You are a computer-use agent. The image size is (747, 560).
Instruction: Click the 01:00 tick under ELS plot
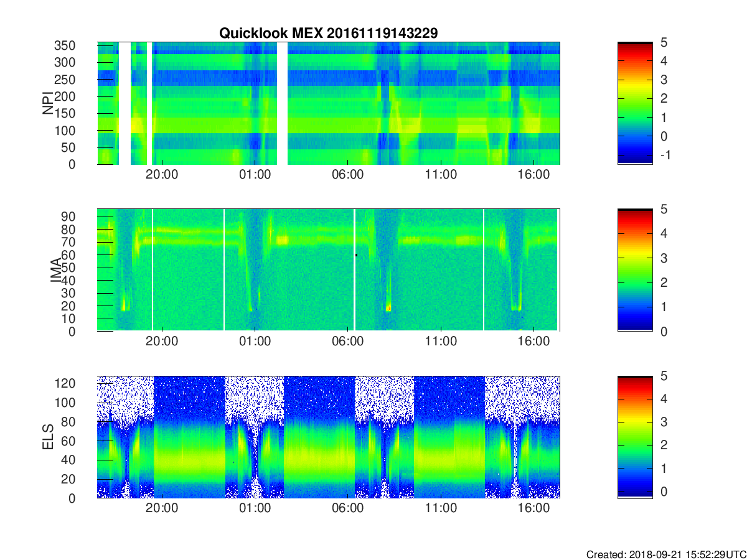255,508
